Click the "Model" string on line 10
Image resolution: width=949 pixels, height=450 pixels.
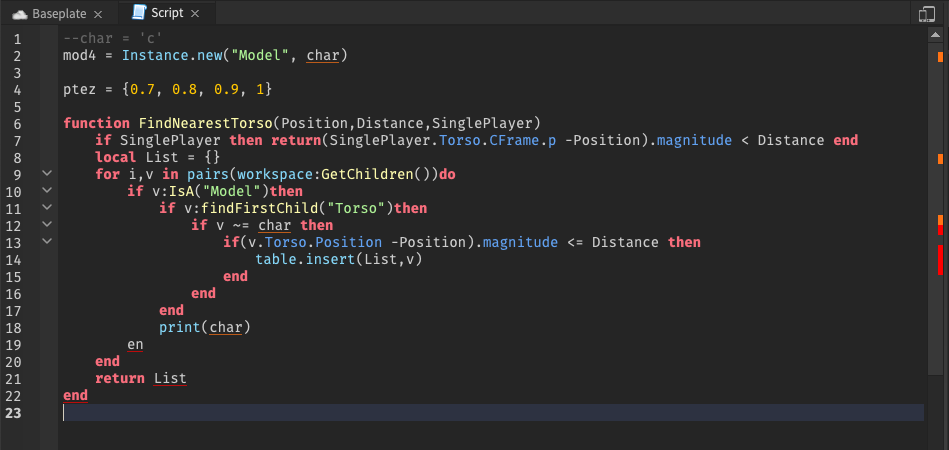click(235, 192)
